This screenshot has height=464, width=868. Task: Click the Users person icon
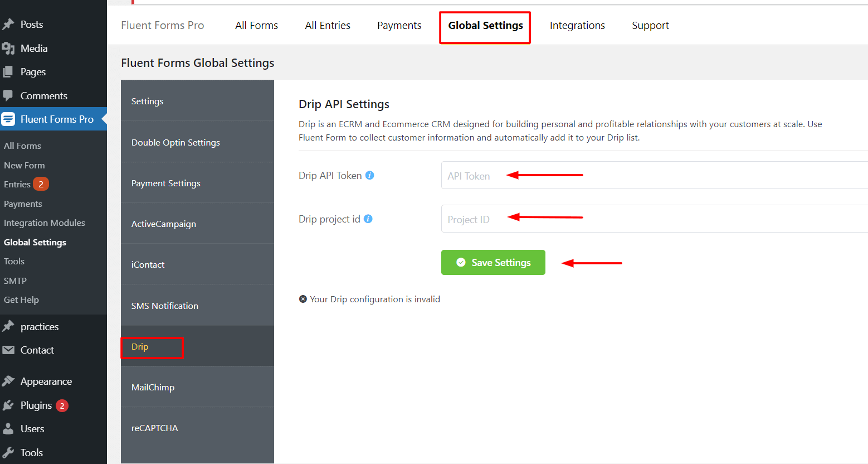(8, 429)
